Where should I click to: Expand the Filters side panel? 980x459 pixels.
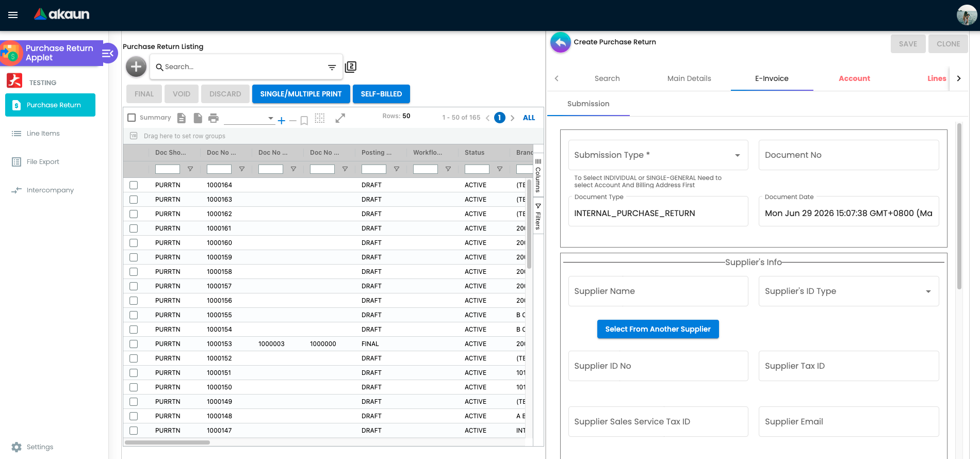click(538, 217)
